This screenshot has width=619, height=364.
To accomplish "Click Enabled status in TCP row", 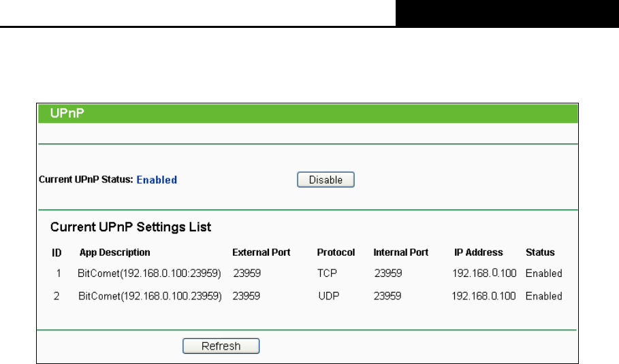I will click(x=543, y=274).
